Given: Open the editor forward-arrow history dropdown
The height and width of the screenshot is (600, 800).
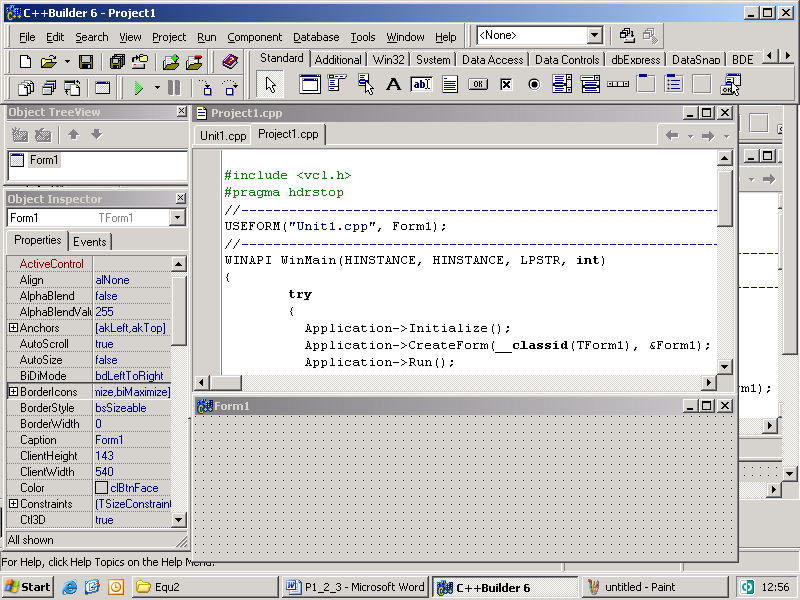Looking at the screenshot, I should click(727, 136).
